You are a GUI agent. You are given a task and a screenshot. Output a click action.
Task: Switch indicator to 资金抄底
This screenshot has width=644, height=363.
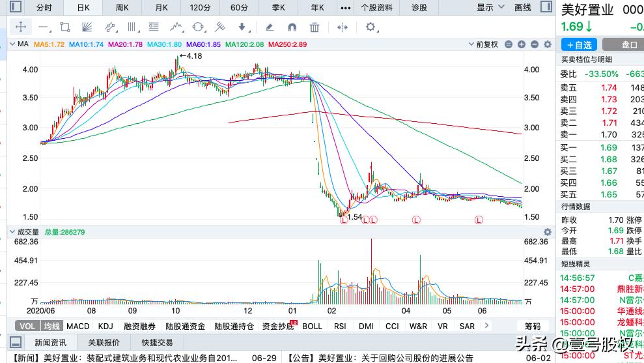(278, 326)
